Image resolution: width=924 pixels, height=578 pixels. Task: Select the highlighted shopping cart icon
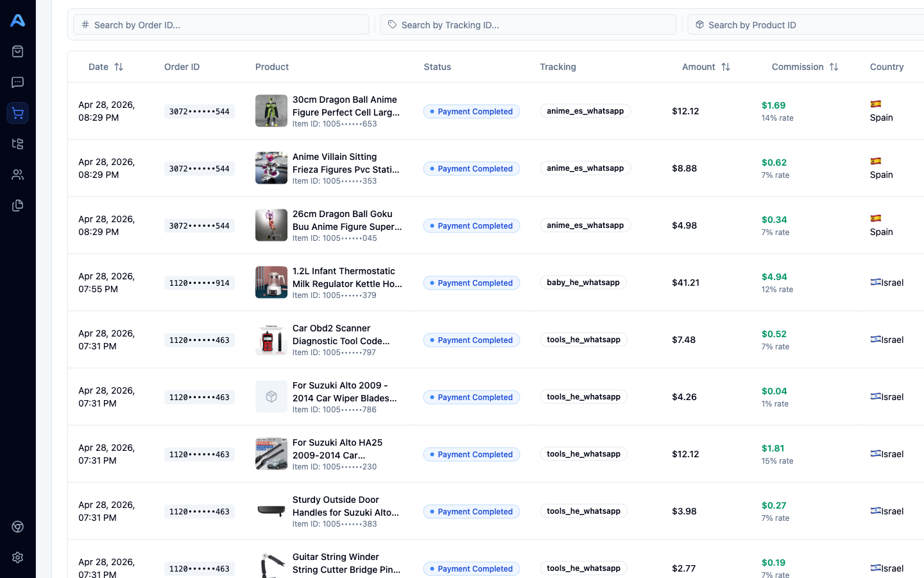coord(17,113)
